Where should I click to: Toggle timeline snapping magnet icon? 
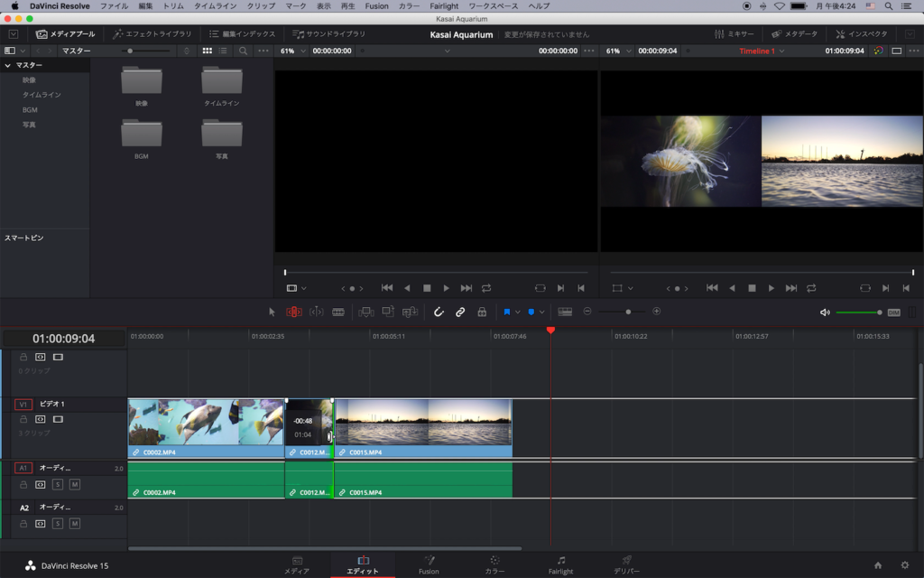click(439, 312)
